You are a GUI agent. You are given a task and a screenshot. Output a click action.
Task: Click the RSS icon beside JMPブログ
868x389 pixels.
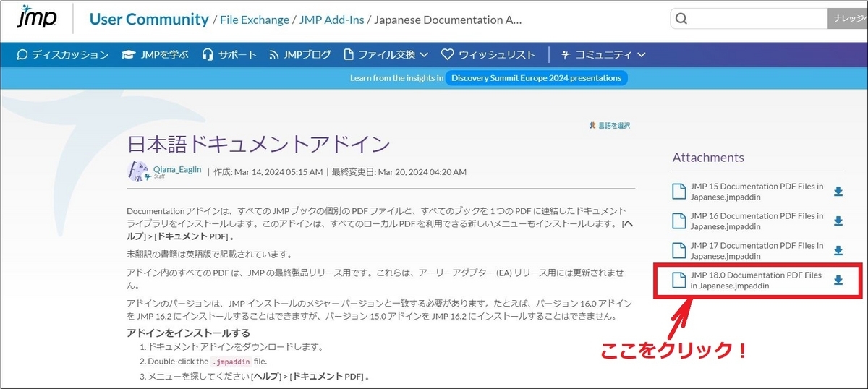point(274,54)
